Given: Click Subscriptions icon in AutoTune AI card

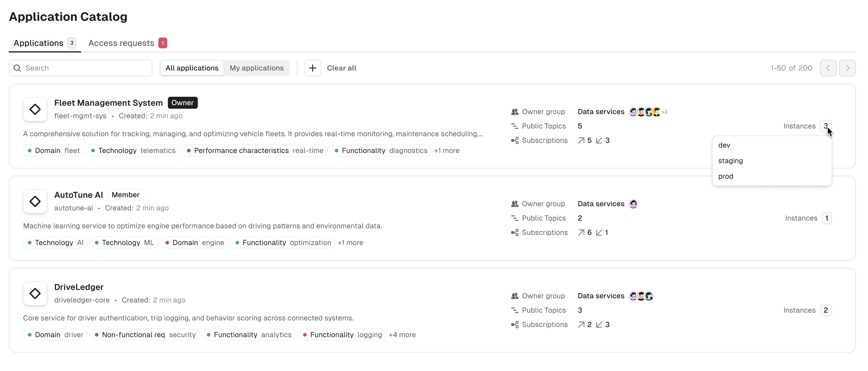Looking at the screenshot, I should tap(515, 232).
